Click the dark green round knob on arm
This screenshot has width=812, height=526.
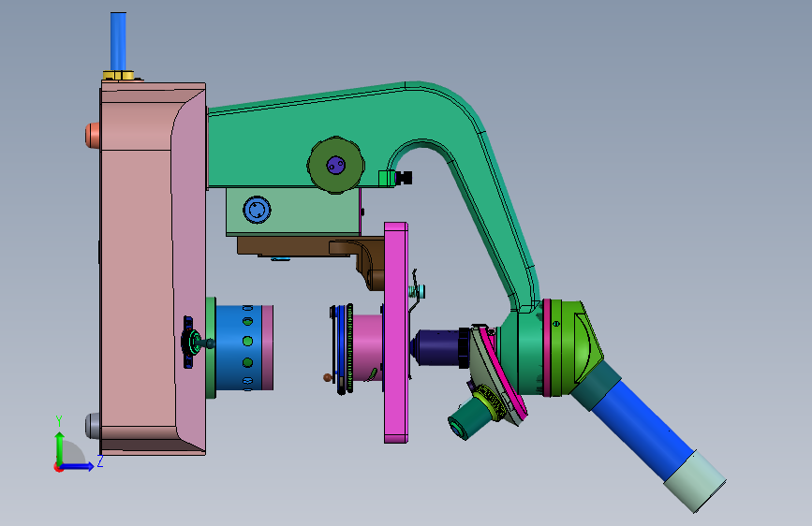coord(335,165)
